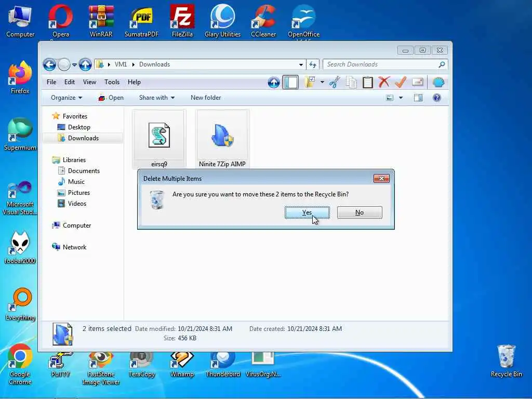Open the Organize dropdown
The image size is (532, 399).
click(66, 98)
